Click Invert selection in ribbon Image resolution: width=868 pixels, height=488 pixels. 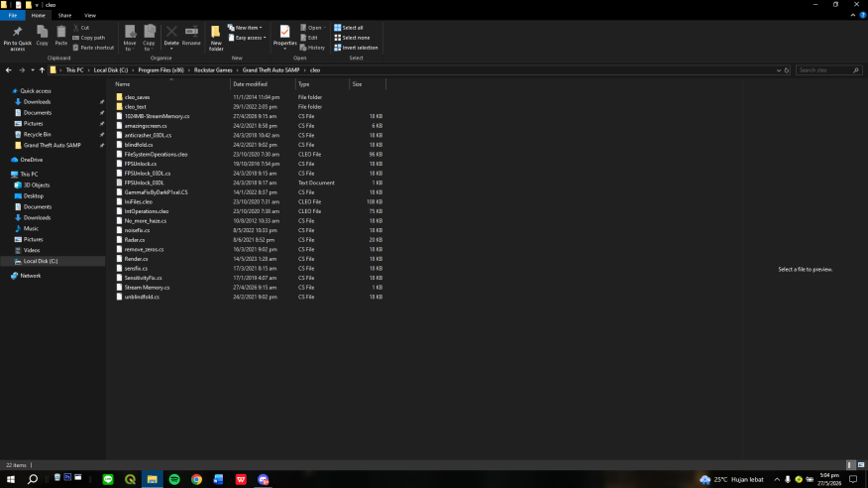tap(356, 48)
